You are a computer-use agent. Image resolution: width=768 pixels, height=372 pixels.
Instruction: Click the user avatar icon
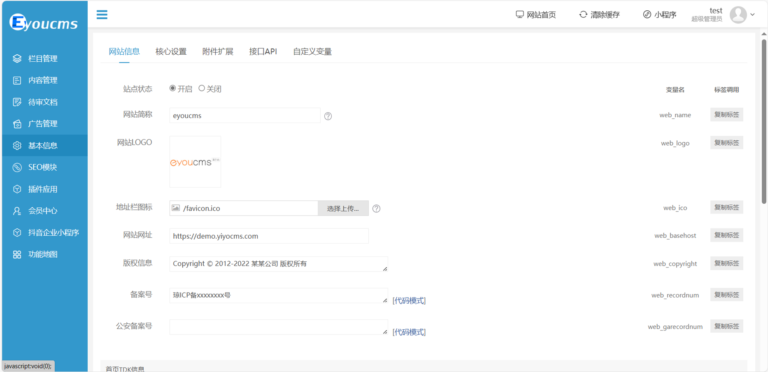[738, 15]
